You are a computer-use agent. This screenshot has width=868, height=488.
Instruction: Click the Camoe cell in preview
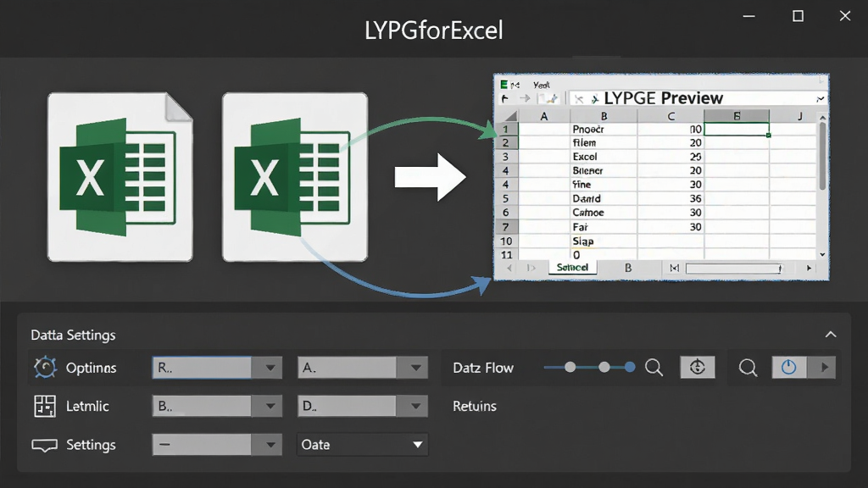point(604,213)
